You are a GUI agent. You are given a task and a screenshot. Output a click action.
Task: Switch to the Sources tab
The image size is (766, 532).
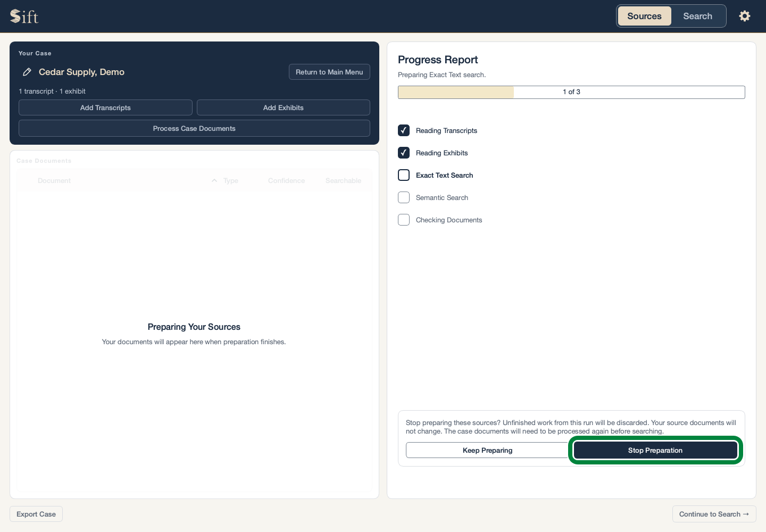pyautogui.click(x=644, y=16)
